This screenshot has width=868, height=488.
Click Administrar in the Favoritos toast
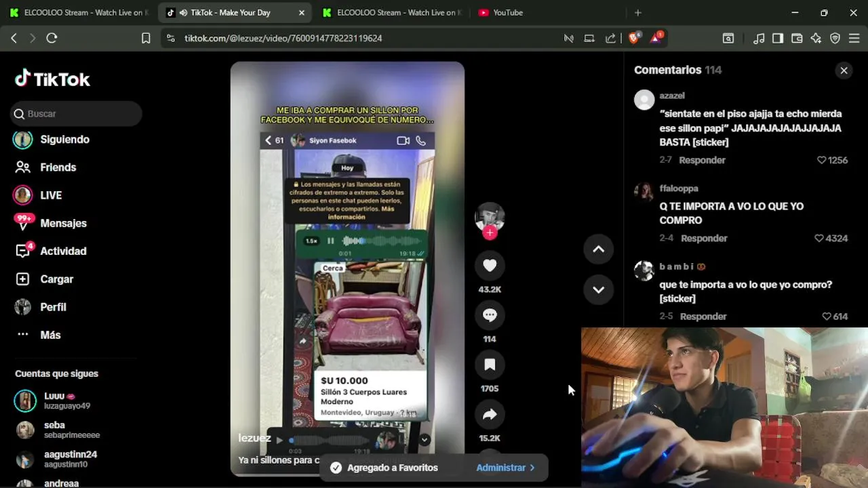505,468
